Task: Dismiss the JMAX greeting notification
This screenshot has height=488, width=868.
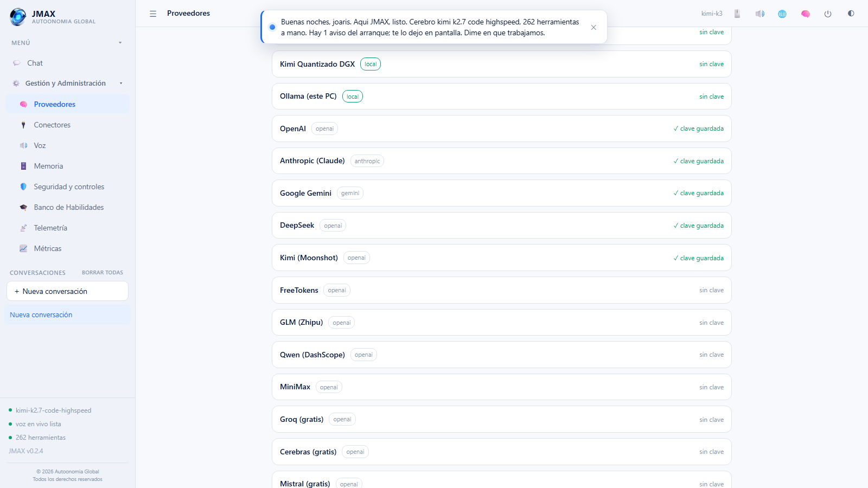Action: [593, 27]
